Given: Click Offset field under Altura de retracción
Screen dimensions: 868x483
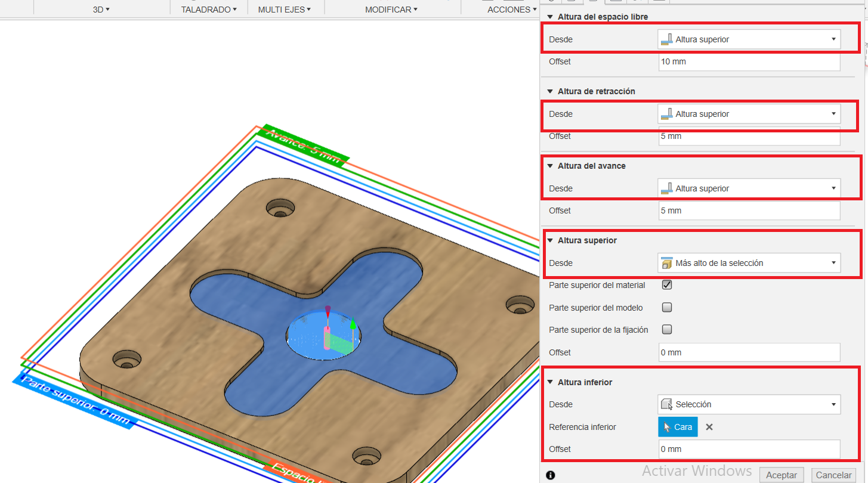Looking at the screenshot, I should (749, 136).
